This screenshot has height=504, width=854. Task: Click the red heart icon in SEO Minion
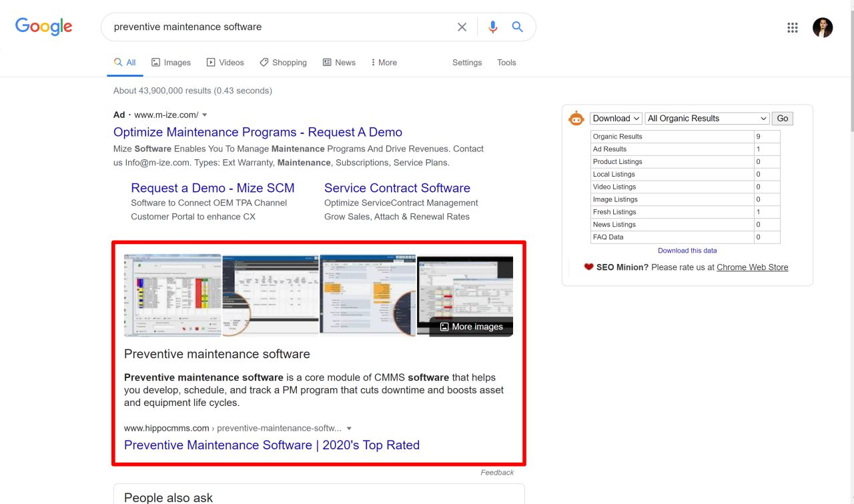[588, 267]
